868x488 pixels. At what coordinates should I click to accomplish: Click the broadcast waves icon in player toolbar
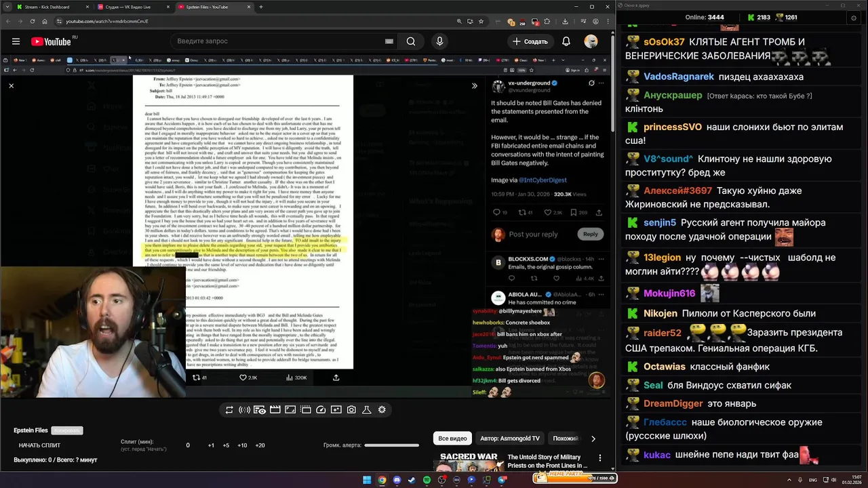coord(244,409)
